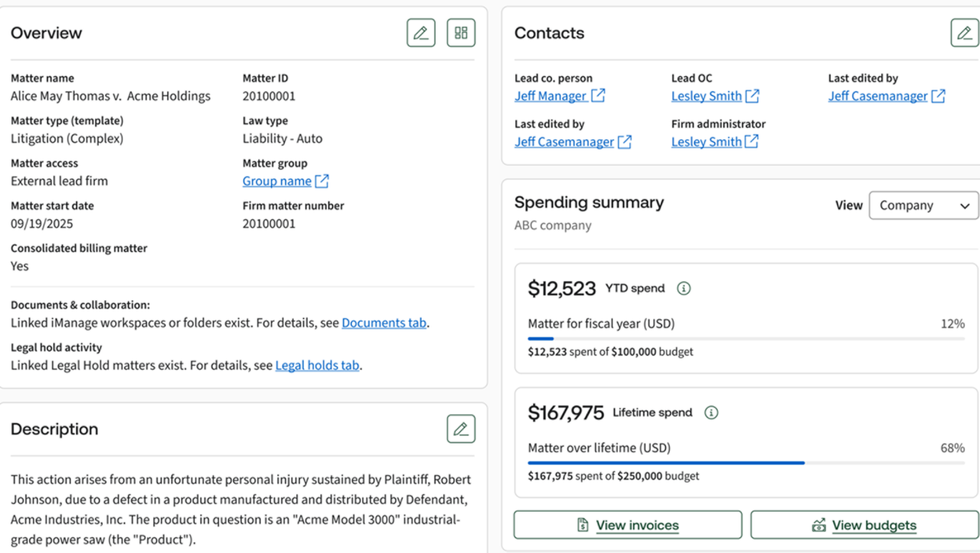The height and width of the screenshot is (553, 980).
Task: Edit the Contacts panel with pencil icon
Action: [964, 33]
